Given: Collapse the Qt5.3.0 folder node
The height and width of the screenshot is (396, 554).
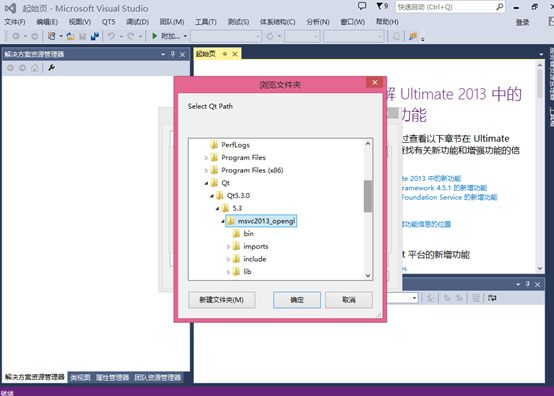Looking at the screenshot, I should click(x=212, y=196).
